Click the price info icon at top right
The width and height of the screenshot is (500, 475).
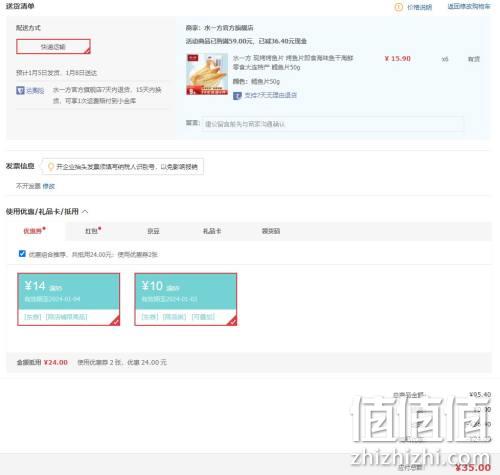[x=398, y=7]
